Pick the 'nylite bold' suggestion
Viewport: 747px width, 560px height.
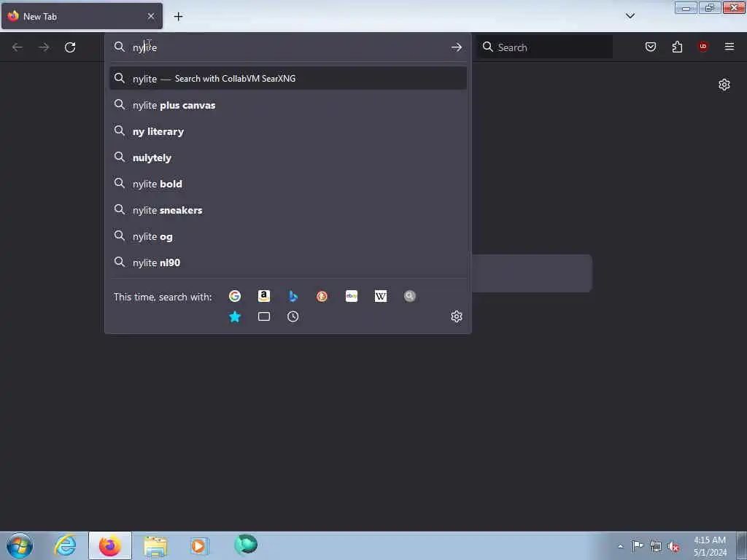click(287, 184)
